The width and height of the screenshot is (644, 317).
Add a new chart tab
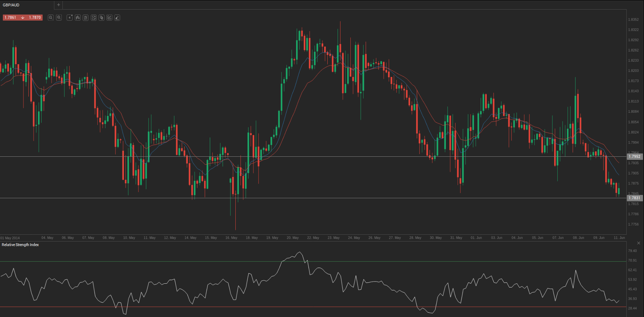pyautogui.click(x=59, y=5)
